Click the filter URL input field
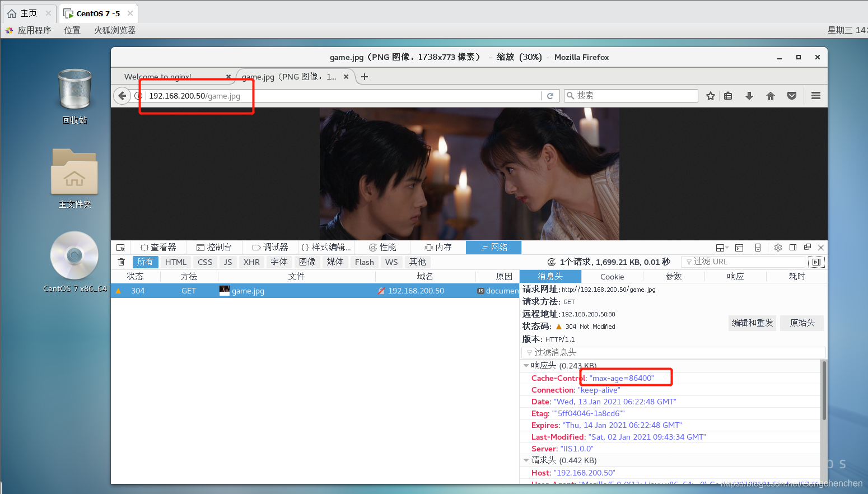This screenshot has height=494, width=868. coord(743,262)
